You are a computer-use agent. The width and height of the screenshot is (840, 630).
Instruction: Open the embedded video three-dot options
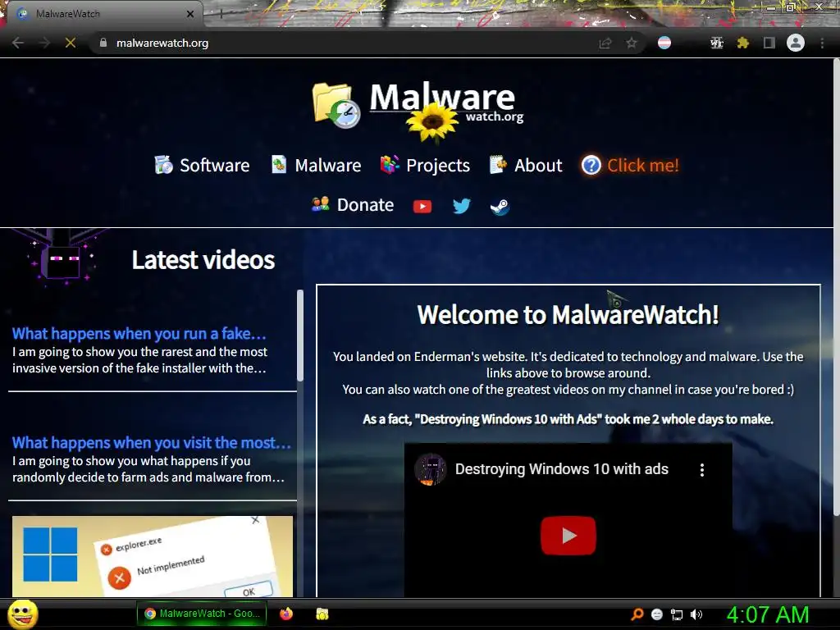pyautogui.click(x=702, y=470)
